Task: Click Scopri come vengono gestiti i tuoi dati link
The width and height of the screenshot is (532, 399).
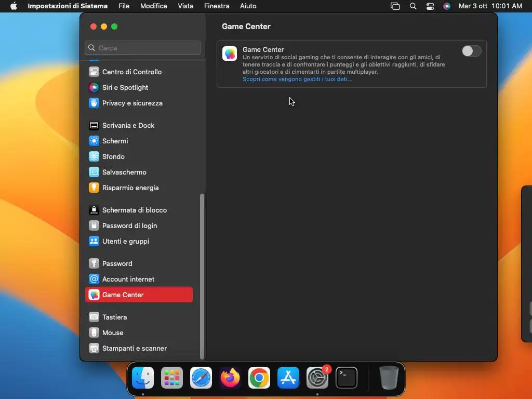Action: [x=297, y=79]
